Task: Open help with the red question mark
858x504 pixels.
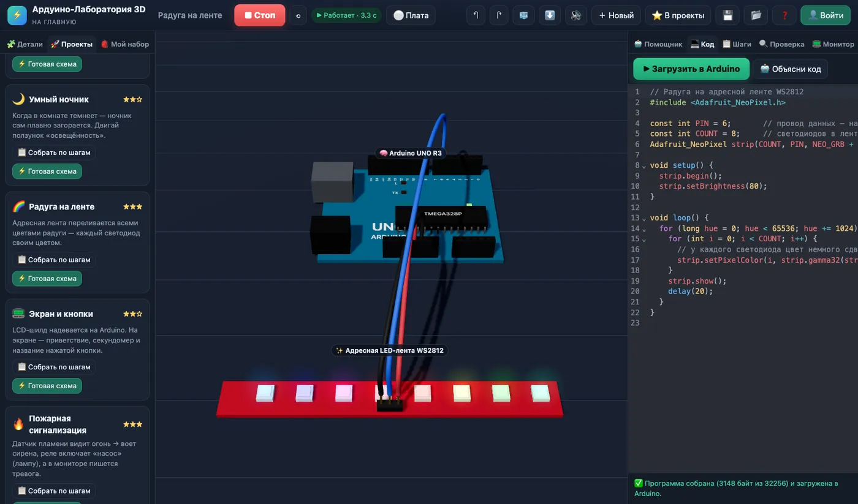Action: tap(784, 15)
